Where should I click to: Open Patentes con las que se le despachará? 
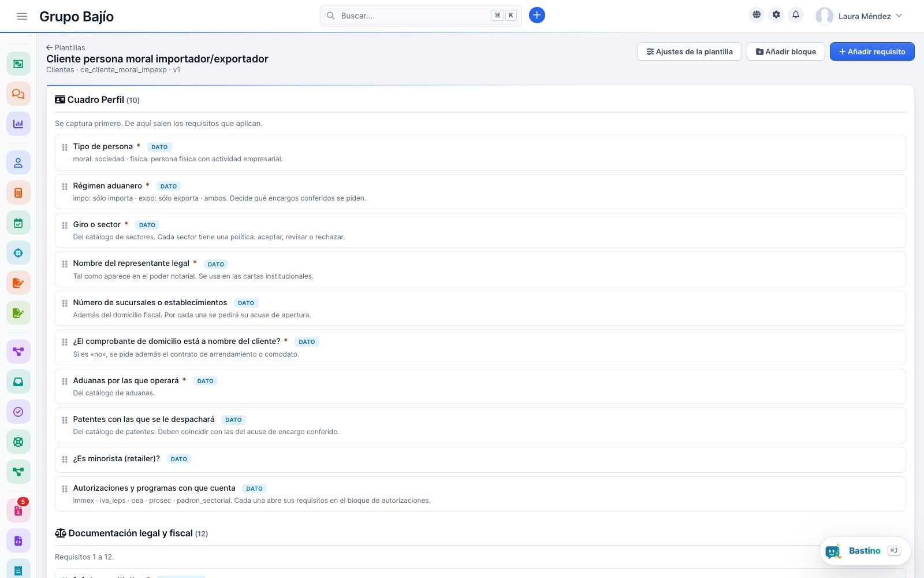click(480, 425)
